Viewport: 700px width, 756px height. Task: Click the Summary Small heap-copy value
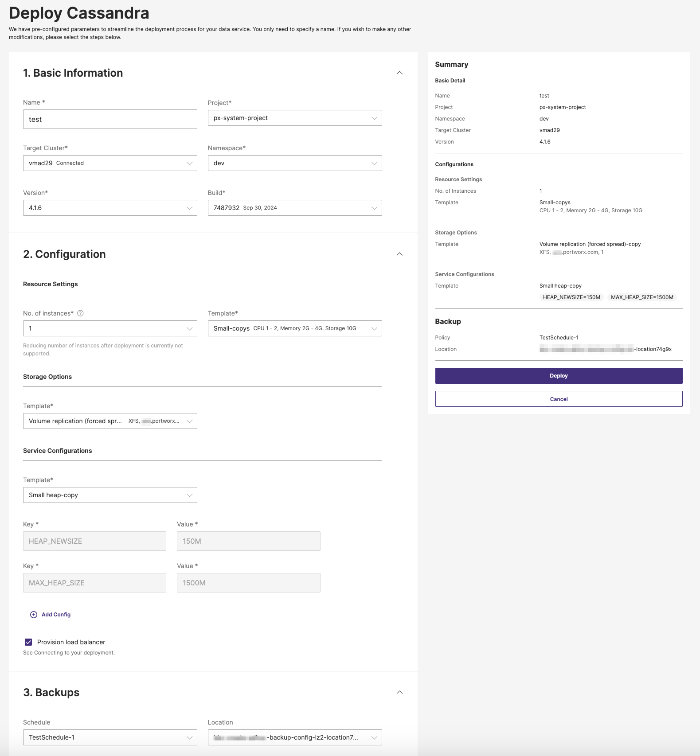tap(560, 286)
